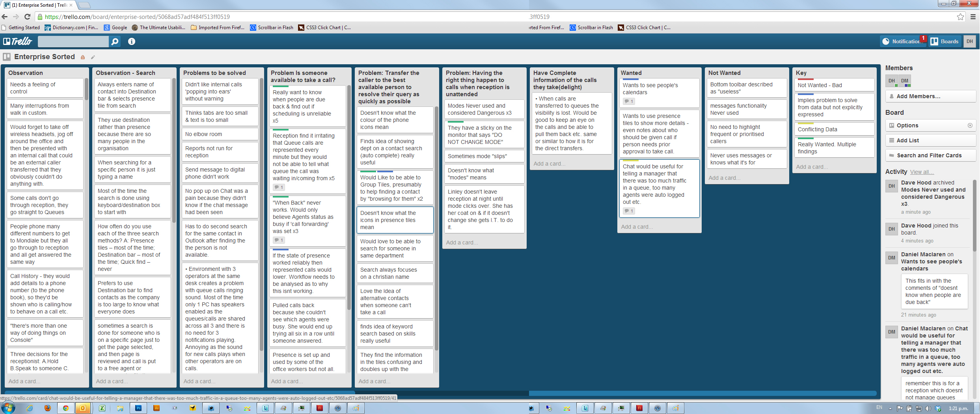This screenshot has height=414, width=980.
Task: Open the info icon in Trello header
Action: pos(132,41)
